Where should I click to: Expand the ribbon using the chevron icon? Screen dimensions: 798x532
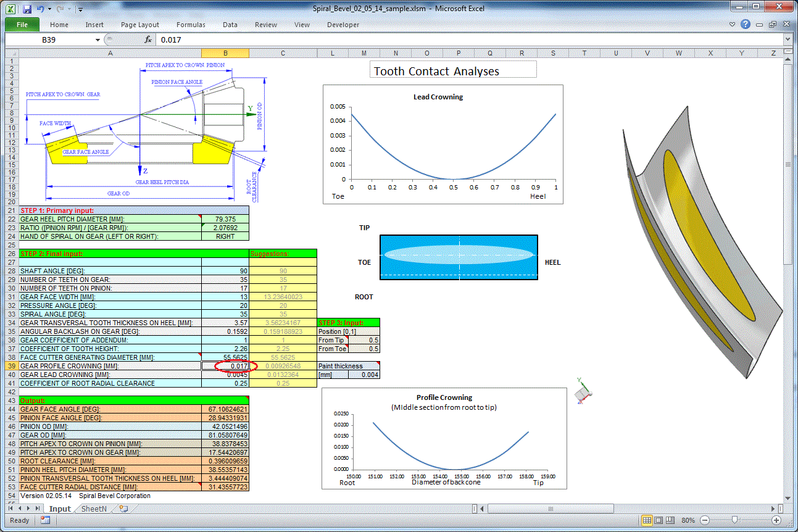click(733, 25)
